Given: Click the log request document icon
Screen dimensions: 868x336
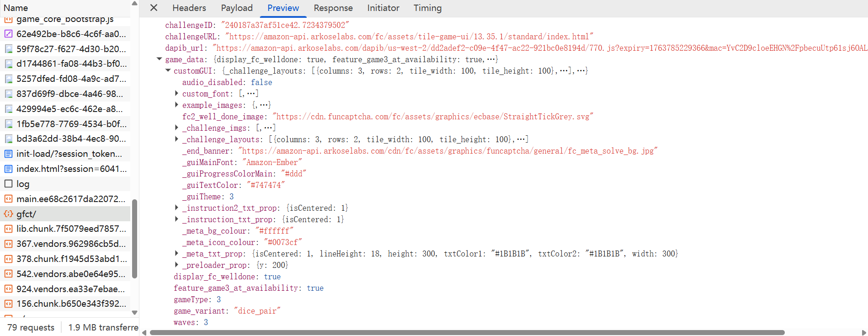Looking at the screenshot, I should tap(8, 184).
